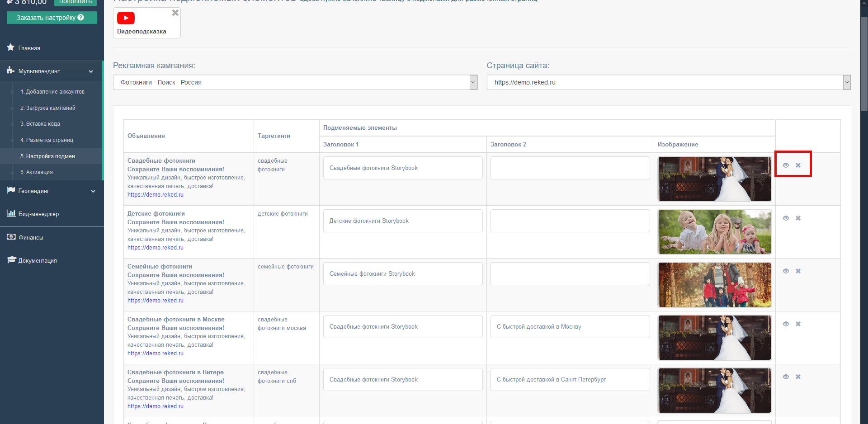Open 3. Вставка кода step
The height and width of the screenshot is (424, 868).
click(x=40, y=124)
